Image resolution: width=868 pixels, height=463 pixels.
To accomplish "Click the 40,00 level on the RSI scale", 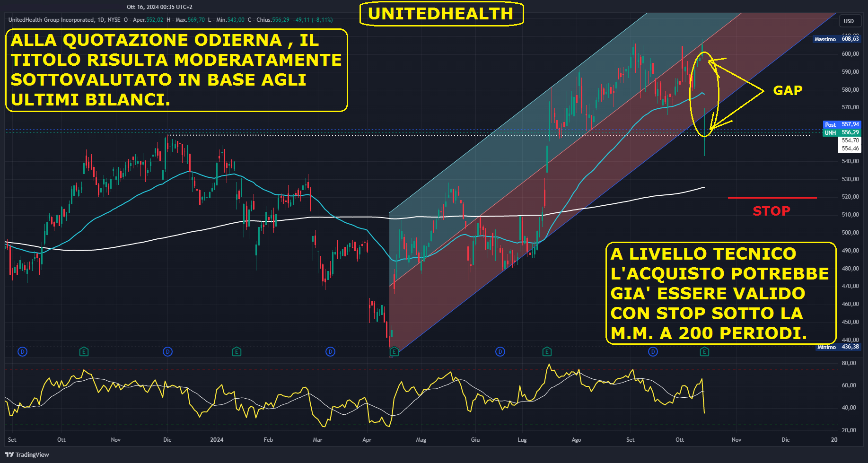I will point(849,408).
